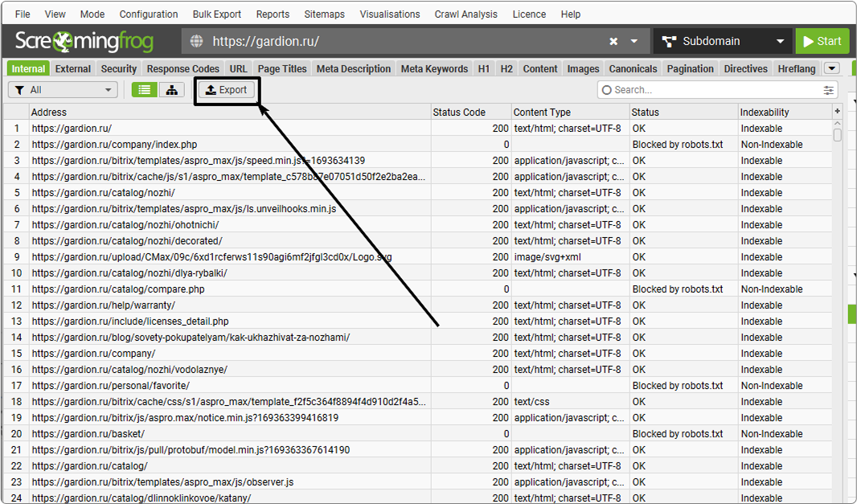Switch to list view icon
Viewport: 857px width, 504px height.
click(x=144, y=90)
